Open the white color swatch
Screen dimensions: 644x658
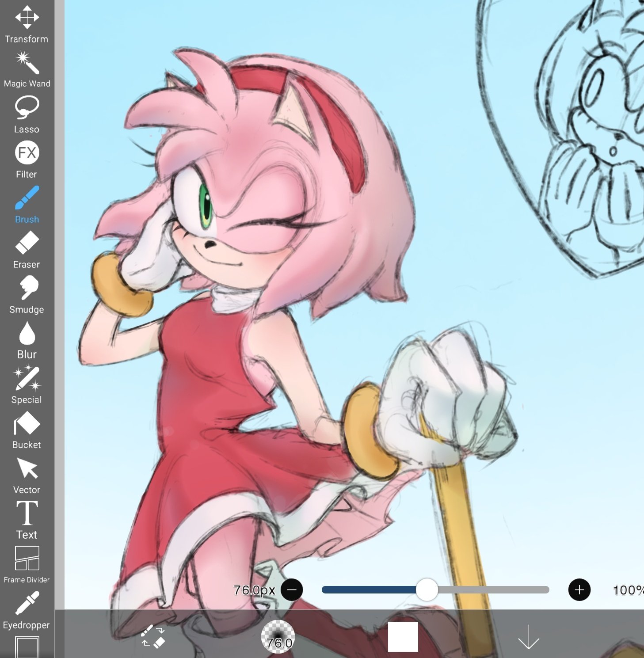click(x=403, y=637)
